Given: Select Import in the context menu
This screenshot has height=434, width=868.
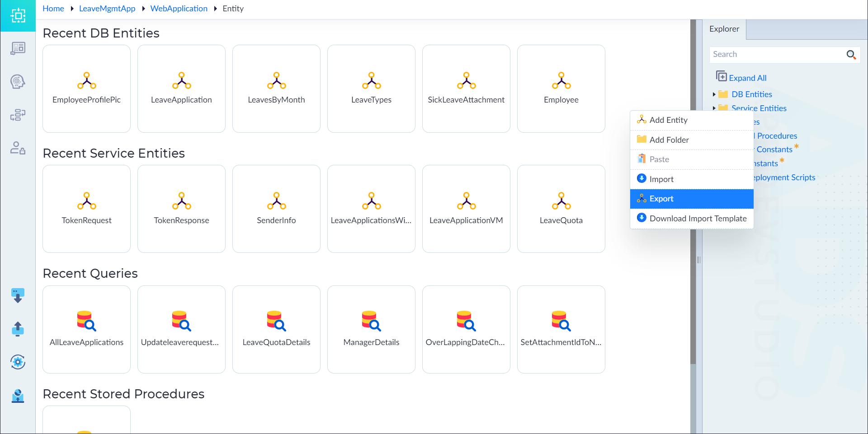Looking at the screenshot, I should [x=692, y=179].
